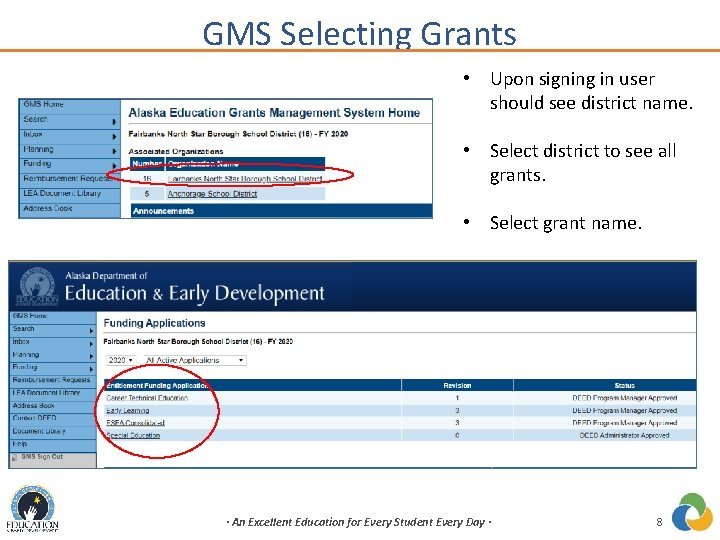The image size is (720, 540).
Task: Click the GMS Sign Out lock icon
Action: click(15, 457)
